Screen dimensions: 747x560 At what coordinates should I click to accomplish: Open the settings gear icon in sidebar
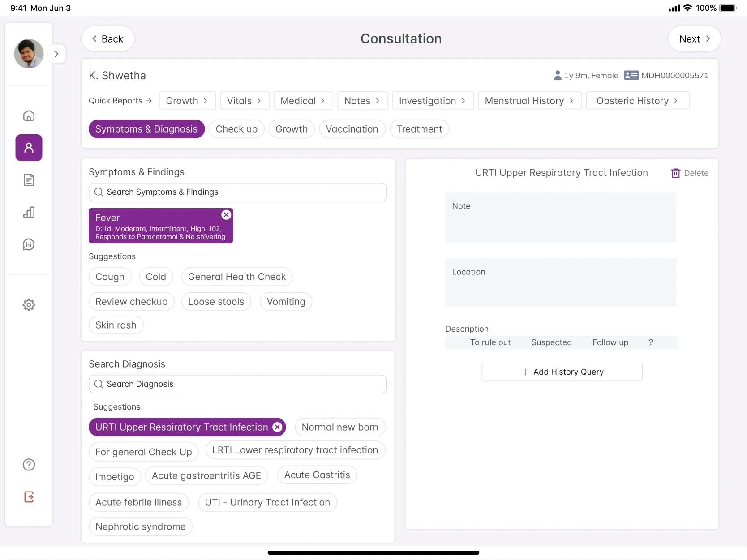29,305
